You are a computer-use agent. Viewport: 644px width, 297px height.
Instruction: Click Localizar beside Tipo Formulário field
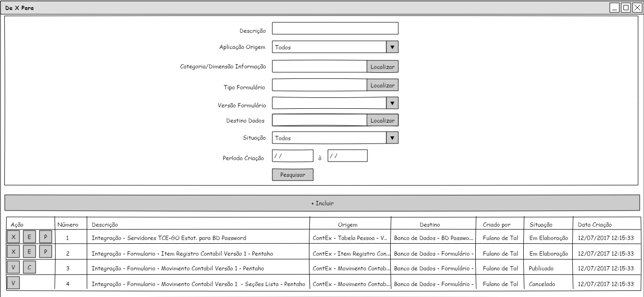coord(382,85)
